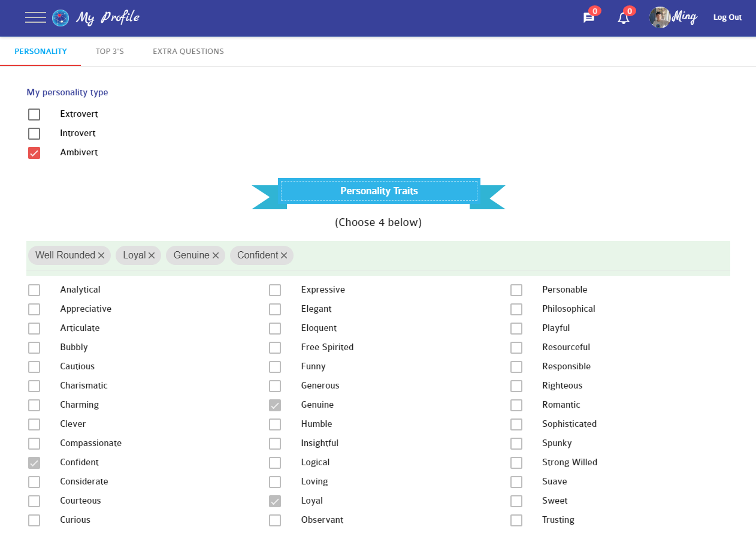The width and height of the screenshot is (756, 533).
Task: Tick the Loving trait checkbox
Action: 275,482
